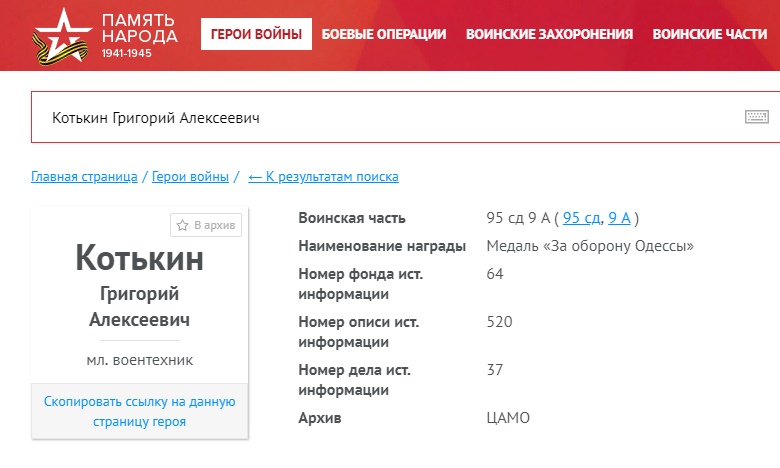This screenshot has height=468, width=780.
Task: Open the Герои войны breadcrumb link
Action: (x=190, y=177)
